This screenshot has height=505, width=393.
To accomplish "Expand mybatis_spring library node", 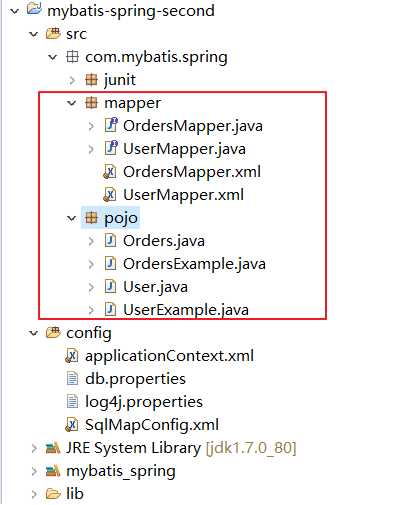I will tap(34, 471).
